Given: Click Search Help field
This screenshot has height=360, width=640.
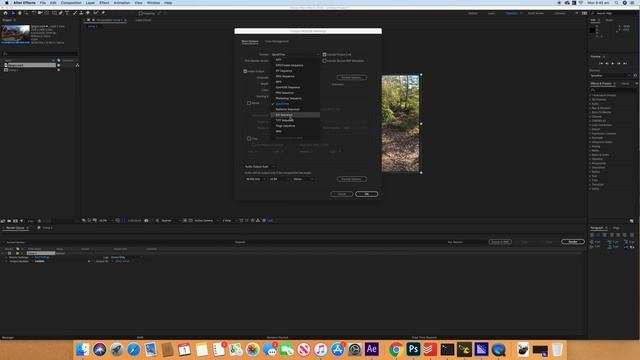Looking at the screenshot, I should 613,13.
